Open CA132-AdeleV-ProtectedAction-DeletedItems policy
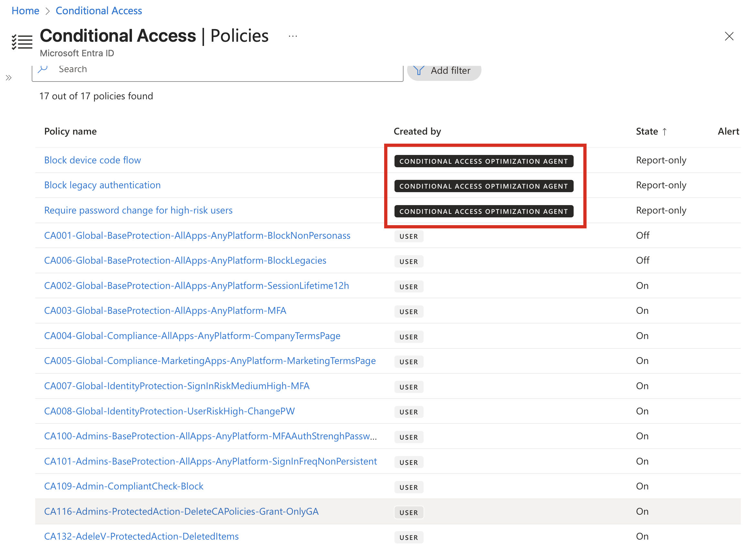 pos(141,536)
